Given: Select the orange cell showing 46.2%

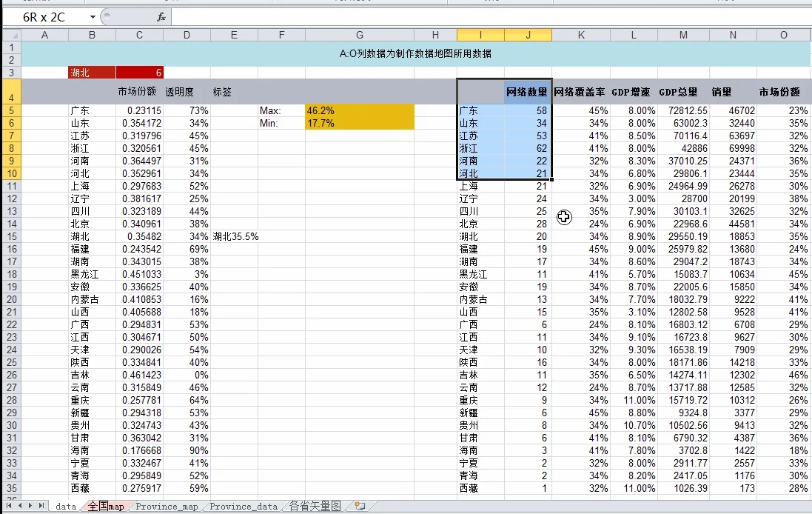Looking at the screenshot, I should click(x=360, y=110).
